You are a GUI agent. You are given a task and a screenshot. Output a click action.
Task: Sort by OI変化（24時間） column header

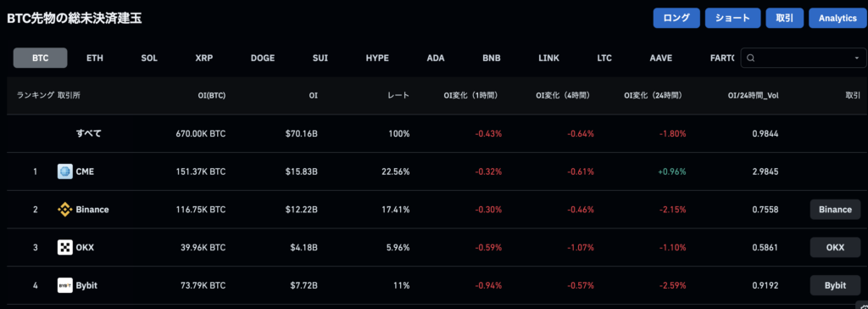tap(654, 95)
